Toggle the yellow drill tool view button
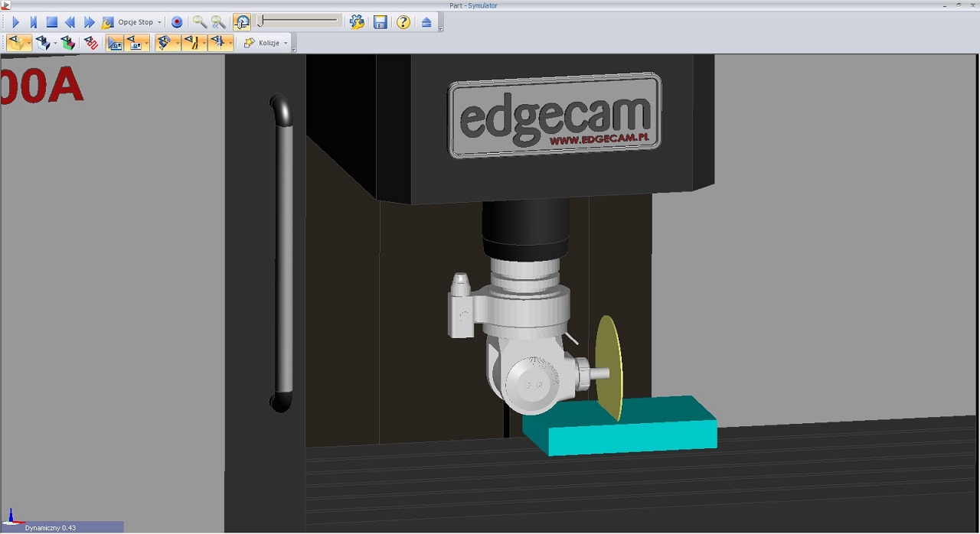The width and height of the screenshot is (980, 534). pyautogui.click(x=190, y=43)
